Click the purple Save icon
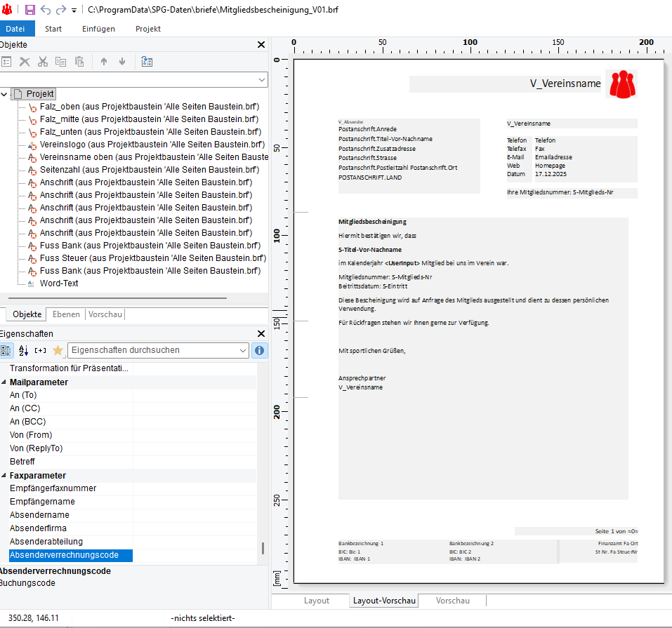This screenshot has width=672, height=628. [x=29, y=10]
